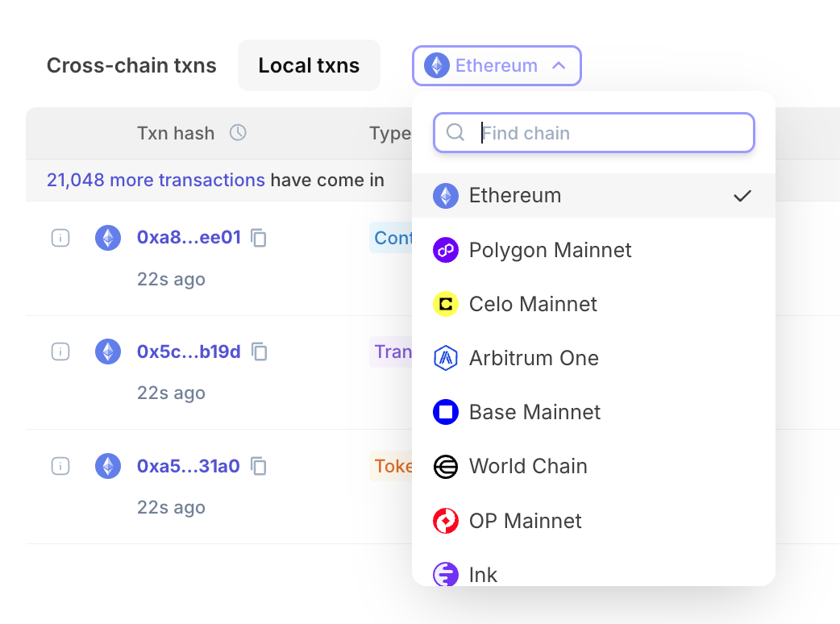Open the 21,048 more transactions link
This screenshot has height=624, width=840.
(156, 180)
